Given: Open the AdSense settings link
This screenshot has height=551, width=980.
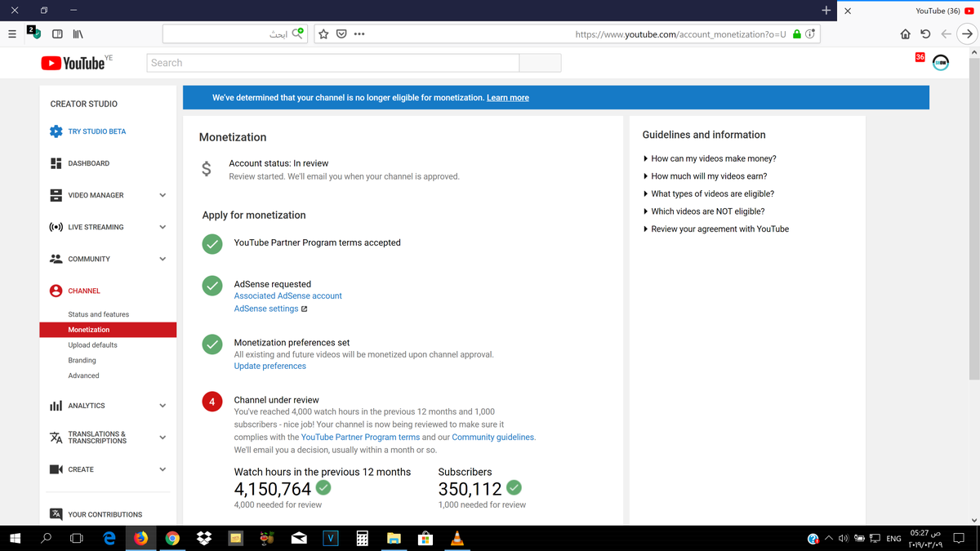Looking at the screenshot, I should [266, 309].
